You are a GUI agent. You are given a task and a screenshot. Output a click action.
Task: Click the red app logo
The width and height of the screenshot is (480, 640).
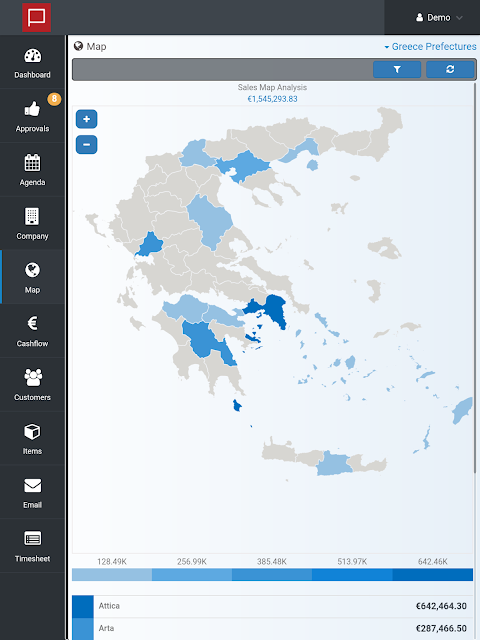pos(36,17)
